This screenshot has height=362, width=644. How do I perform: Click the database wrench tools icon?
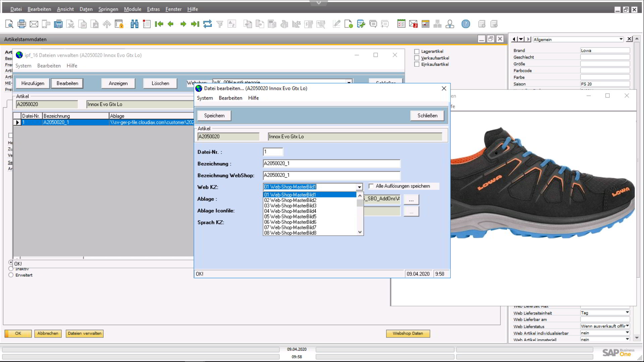tap(361, 24)
